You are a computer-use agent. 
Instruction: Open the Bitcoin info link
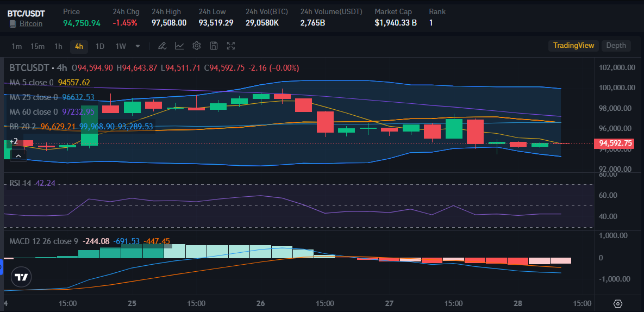[x=31, y=24]
